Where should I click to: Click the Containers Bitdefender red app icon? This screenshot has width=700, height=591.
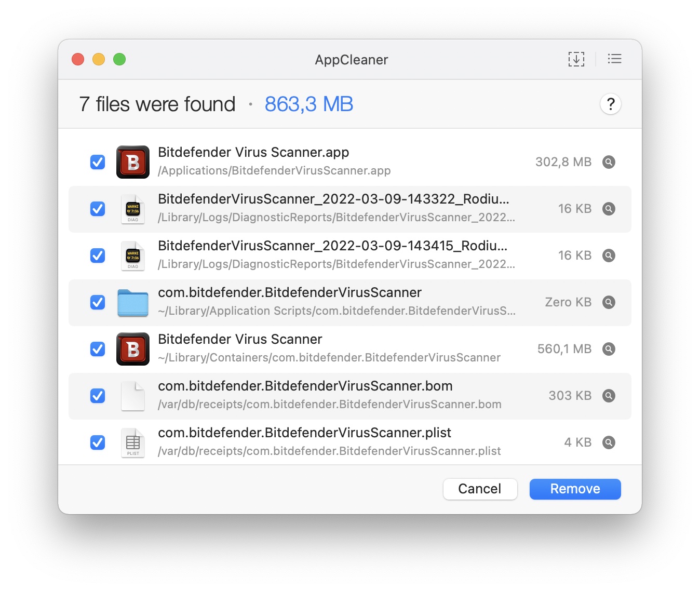pos(133,349)
